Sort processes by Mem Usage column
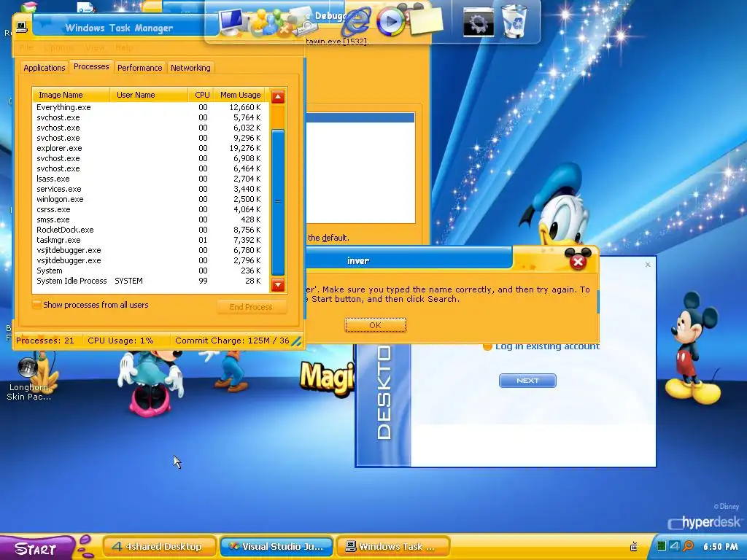 (x=241, y=95)
